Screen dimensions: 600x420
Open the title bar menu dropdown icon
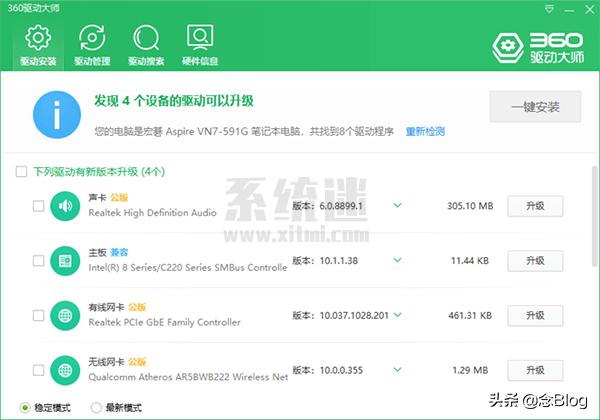click(549, 9)
